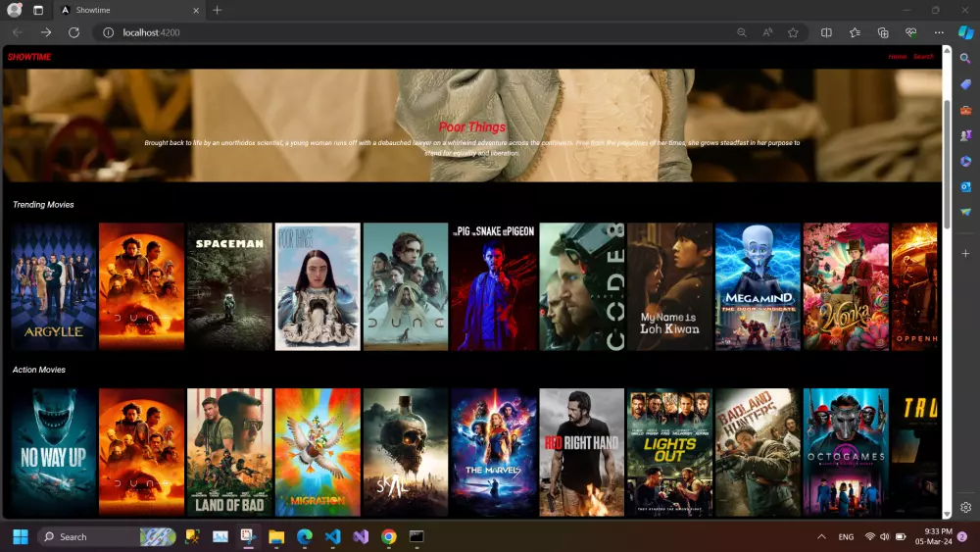The image size is (980, 552).
Task: Open the zoom magnifier in the address bar
Action: [x=742, y=32]
